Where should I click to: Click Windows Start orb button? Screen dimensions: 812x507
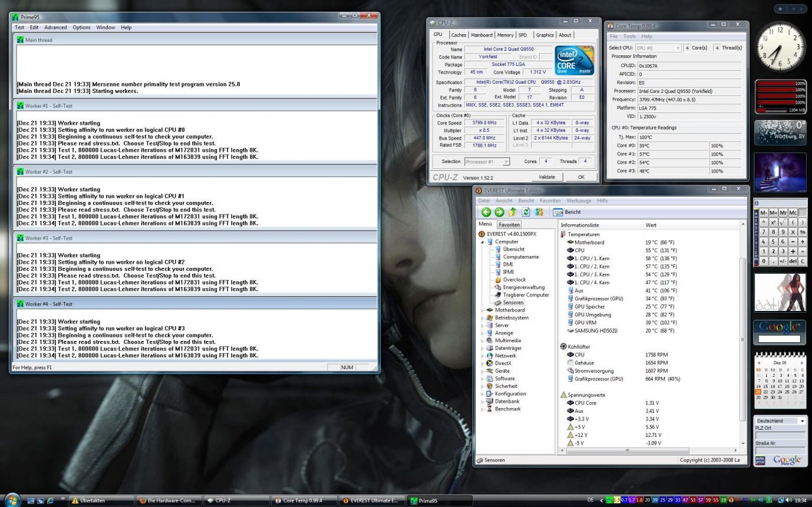(x=12, y=500)
